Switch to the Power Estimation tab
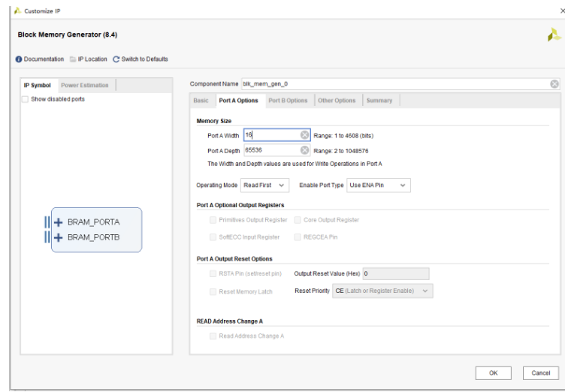 tap(85, 86)
